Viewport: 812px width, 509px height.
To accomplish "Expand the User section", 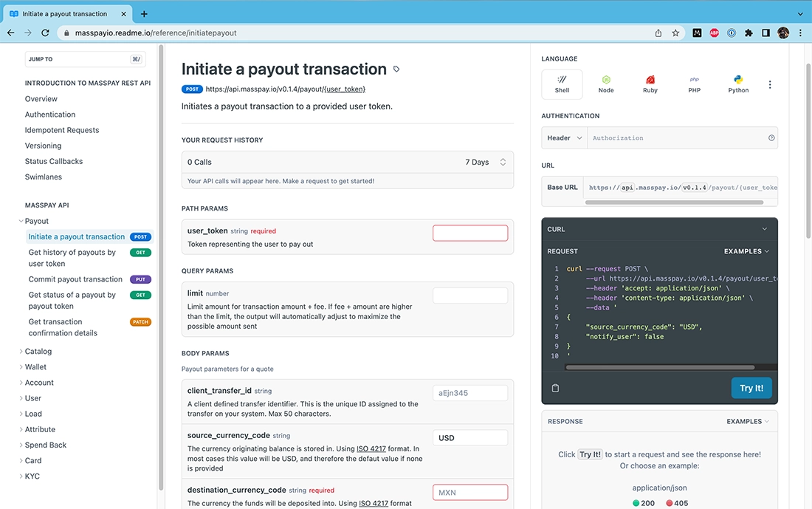I will (21, 398).
